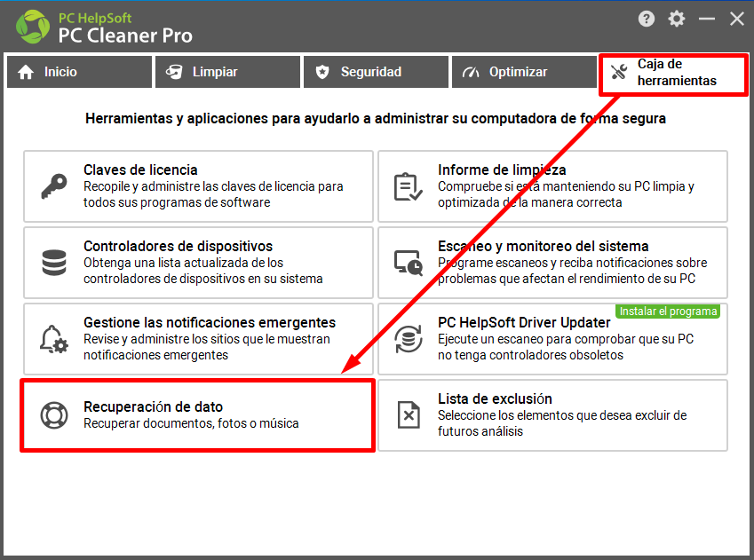Click the clipboard checkmark icon for Informe de limpieza
Screen dimensions: 754x560
408,186
